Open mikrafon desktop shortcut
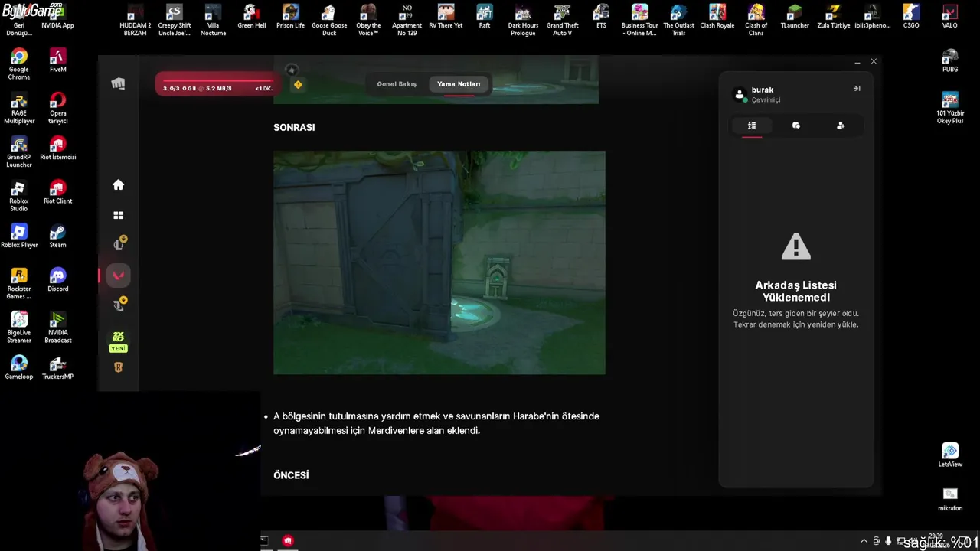980x551 pixels. 950,499
